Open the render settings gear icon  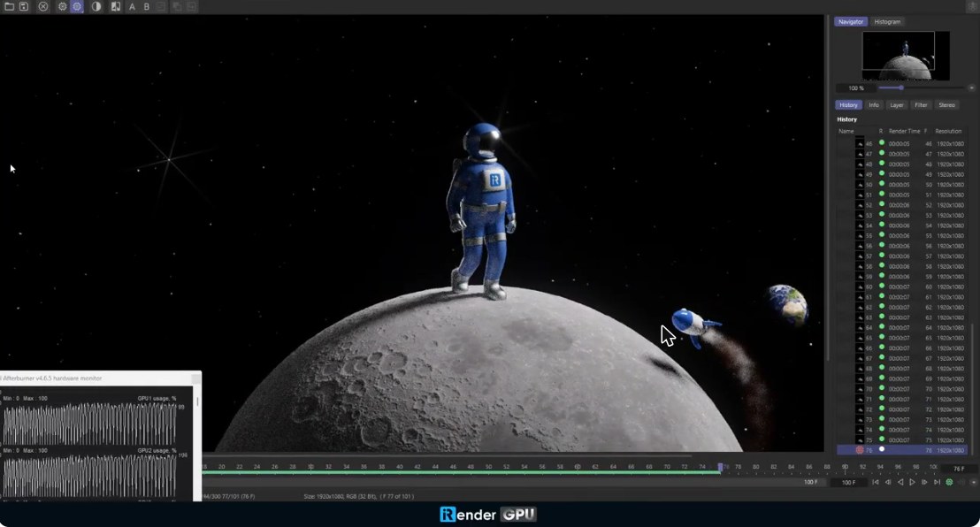62,6
